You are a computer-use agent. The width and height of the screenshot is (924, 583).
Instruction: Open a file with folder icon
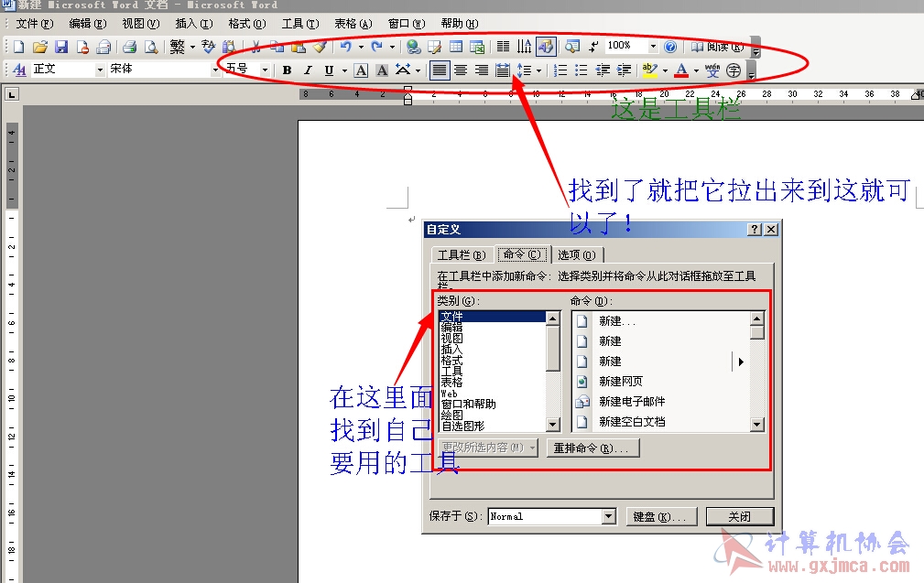(40, 47)
